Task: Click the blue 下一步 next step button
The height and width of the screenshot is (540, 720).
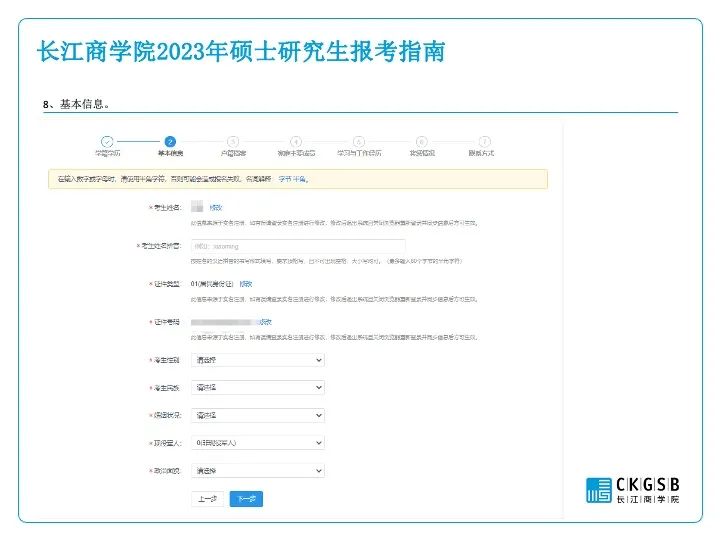Action: pos(246,499)
